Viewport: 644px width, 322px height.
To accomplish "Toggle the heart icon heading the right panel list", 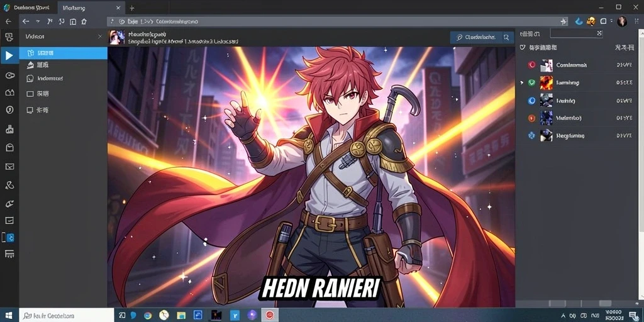I will coord(523,48).
